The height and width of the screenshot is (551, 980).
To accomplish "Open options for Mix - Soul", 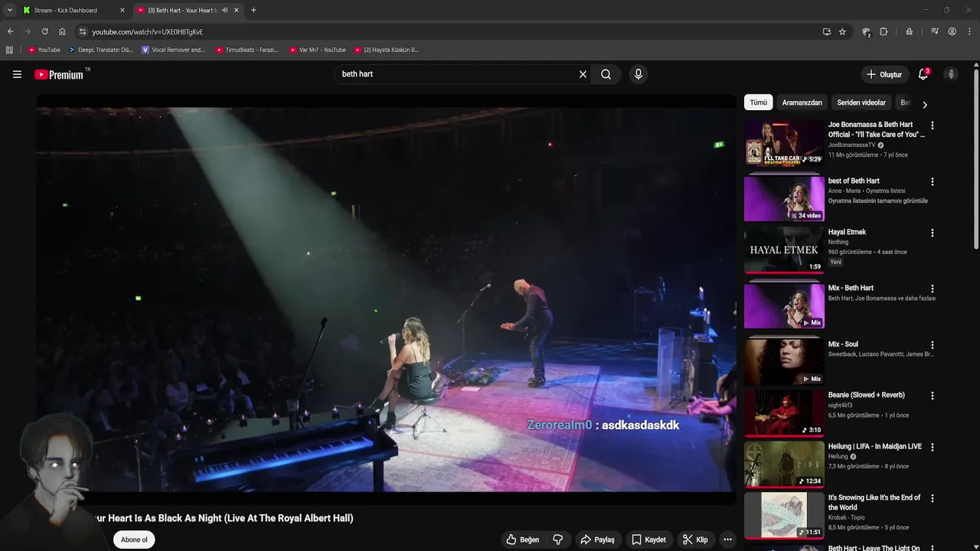I will click(x=932, y=345).
